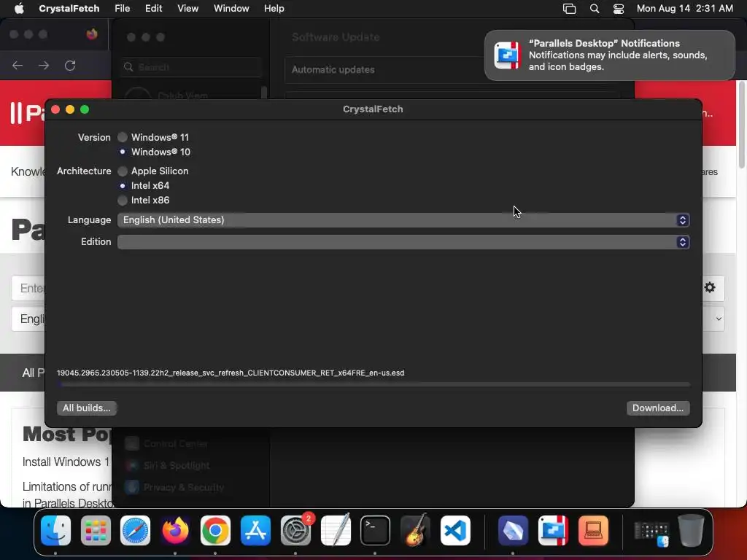
Task: Click the ESD build filename text
Action: tap(231, 373)
